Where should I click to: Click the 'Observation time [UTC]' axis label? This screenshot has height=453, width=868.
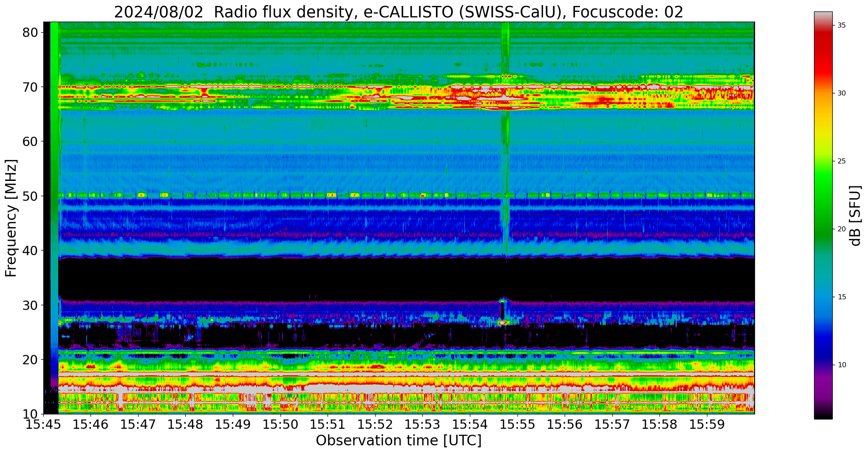click(x=399, y=441)
